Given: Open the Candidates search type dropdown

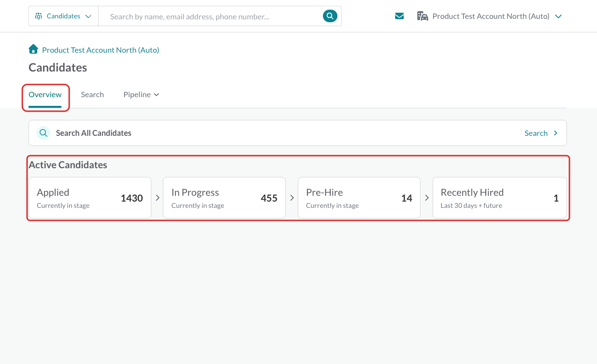Looking at the screenshot, I should click(63, 16).
